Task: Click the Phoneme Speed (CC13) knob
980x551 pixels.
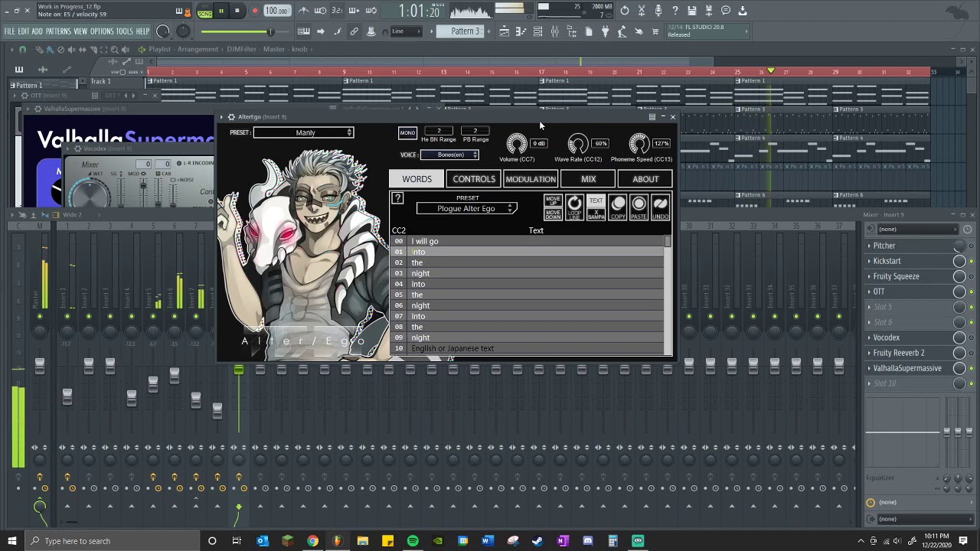Action: (639, 143)
